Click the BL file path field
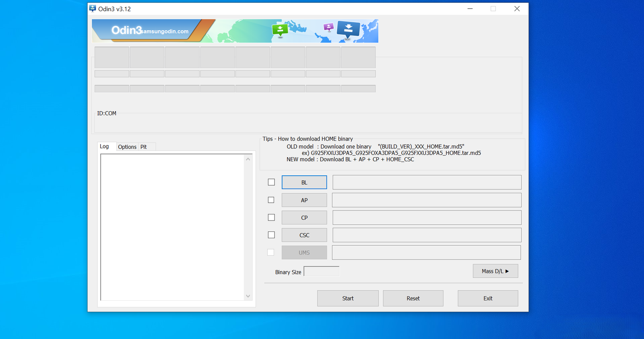 (x=427, y=182)
